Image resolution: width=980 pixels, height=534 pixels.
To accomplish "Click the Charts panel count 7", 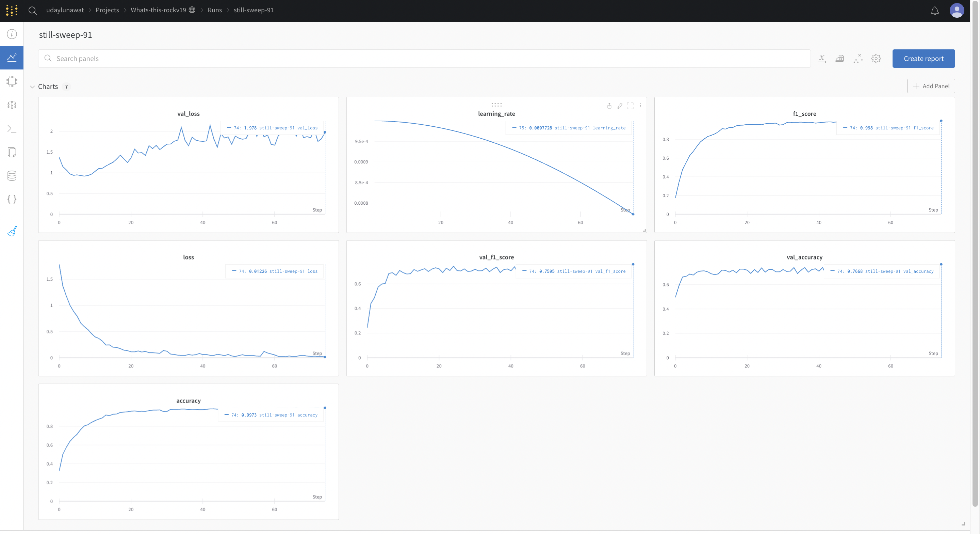I will tap(66, 87).
